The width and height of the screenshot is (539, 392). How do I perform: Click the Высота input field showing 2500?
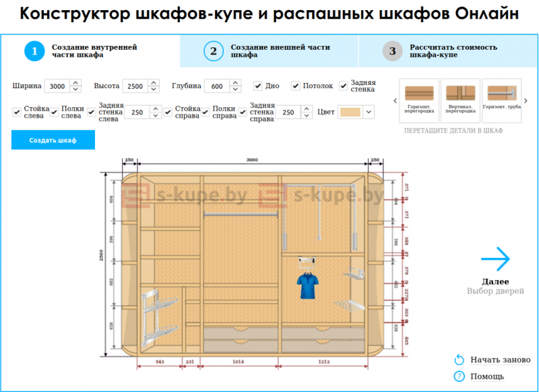[x=135, y=86]
